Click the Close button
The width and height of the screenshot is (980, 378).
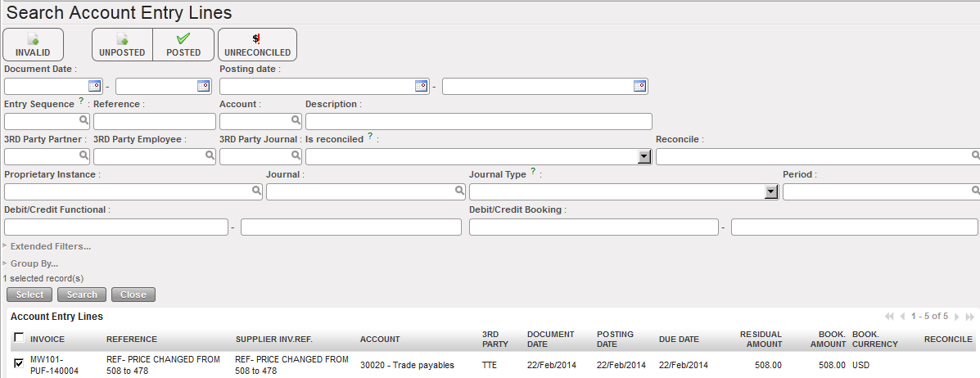coord(133,295)
